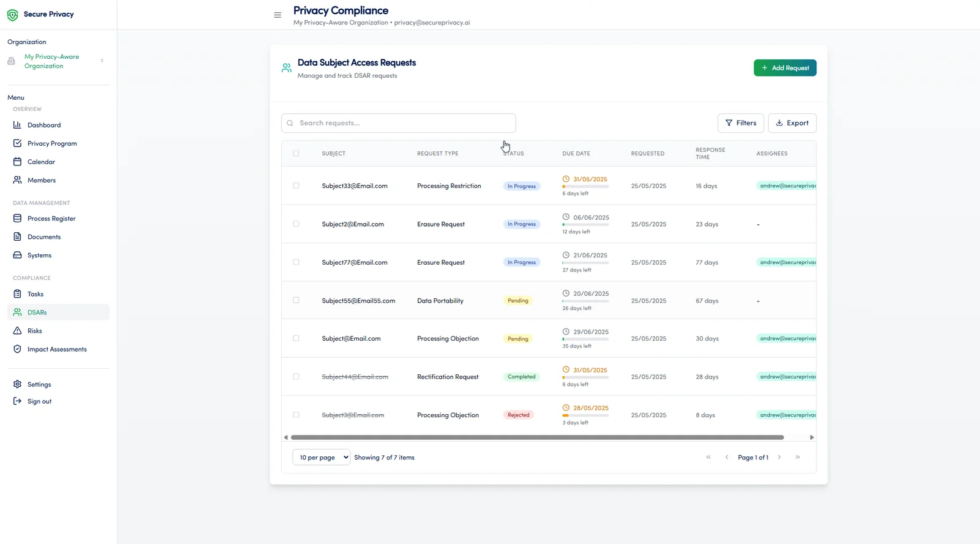The image size is (980, 544).
Task: Click the Secure Privacy shield logo
Action: pyautogui.click(x=12, y=15)
